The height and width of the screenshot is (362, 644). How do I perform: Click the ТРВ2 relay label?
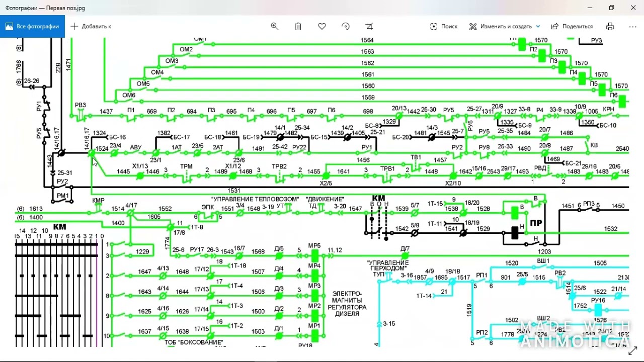click(x=279, y=166)
